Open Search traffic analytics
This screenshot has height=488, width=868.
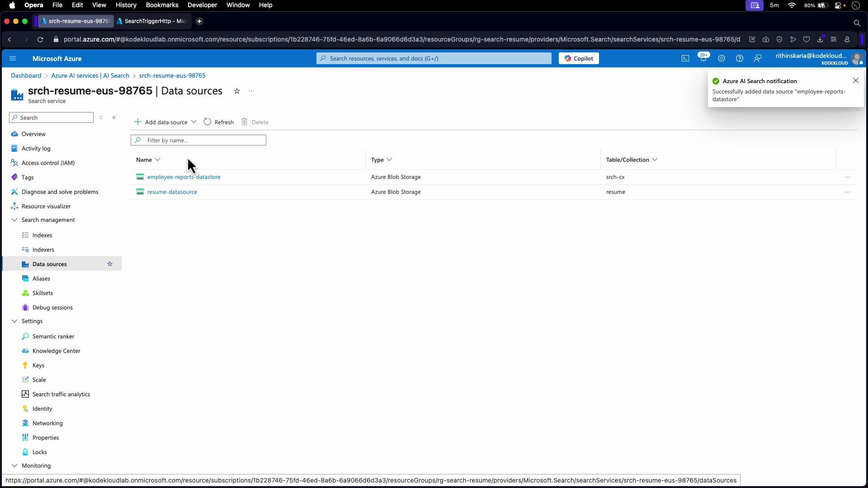click(62, 394)
